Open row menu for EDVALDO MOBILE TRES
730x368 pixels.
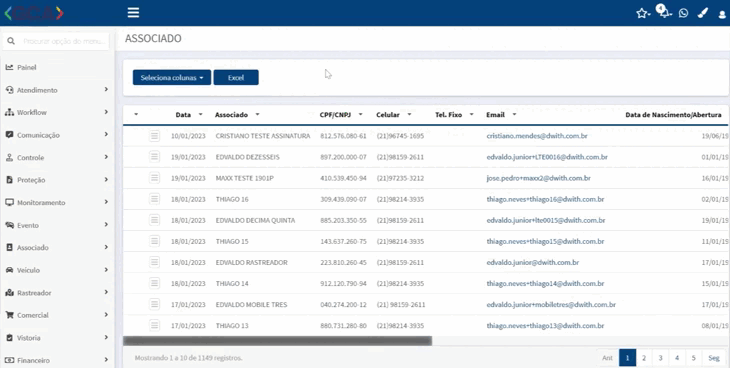(155, 304)
